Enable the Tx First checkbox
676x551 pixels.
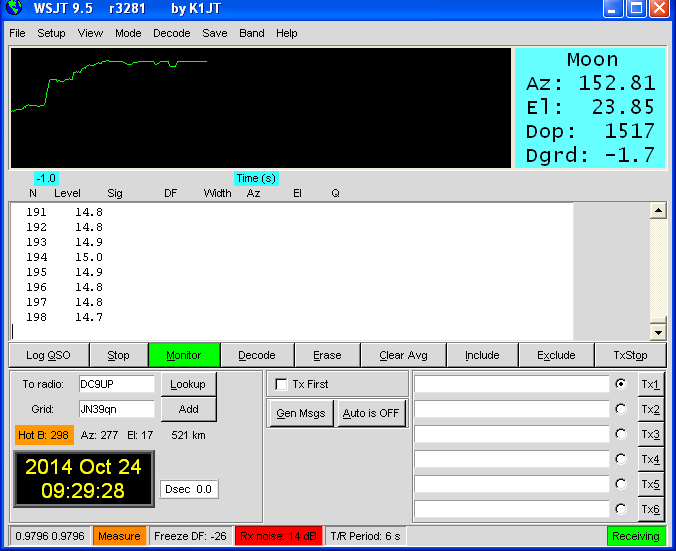[281, 384]
